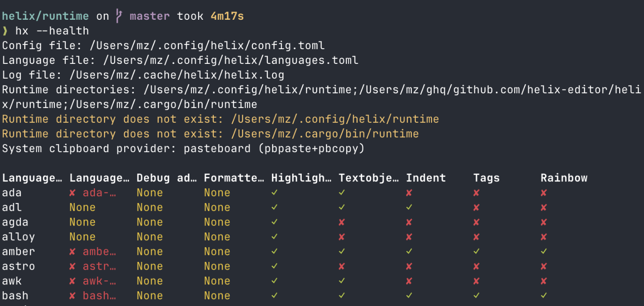Image resolution: width=644 pixels, height=306 pixels.
Task: Click the git branch icon before master
Action: pyautogui.click(x=119, y=17)
